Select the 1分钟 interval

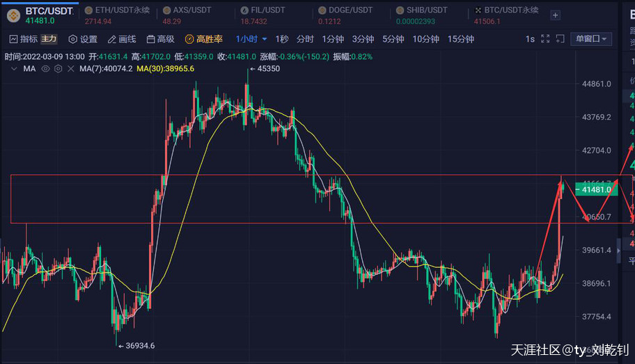(333, 39)
